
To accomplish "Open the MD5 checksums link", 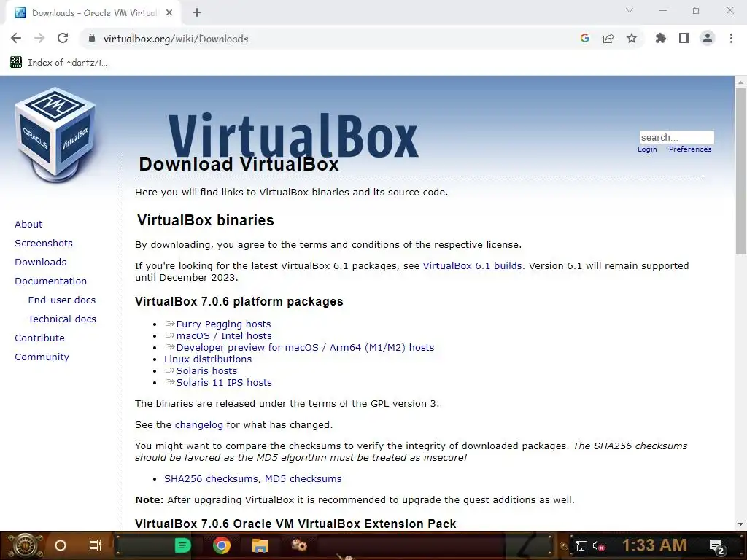I will tap(303, 479).
